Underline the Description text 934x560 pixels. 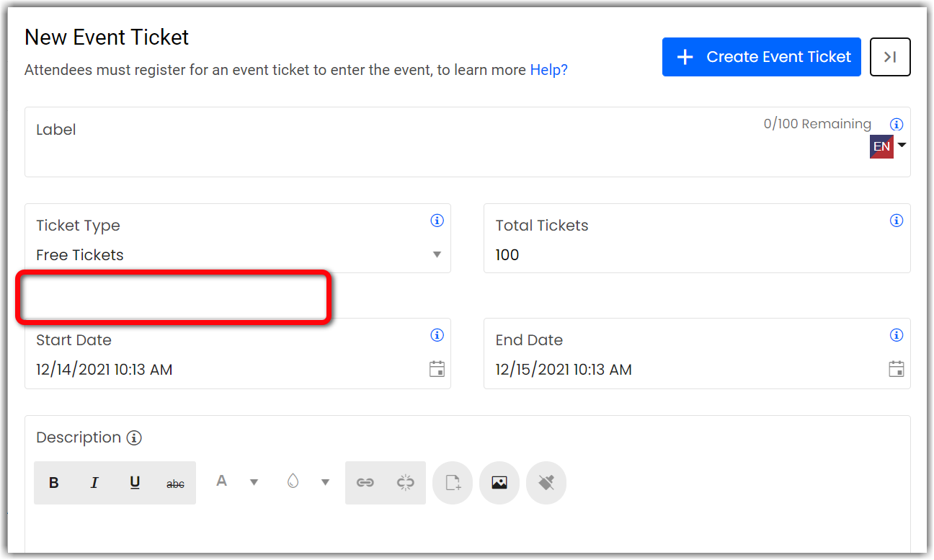[135, 483]
